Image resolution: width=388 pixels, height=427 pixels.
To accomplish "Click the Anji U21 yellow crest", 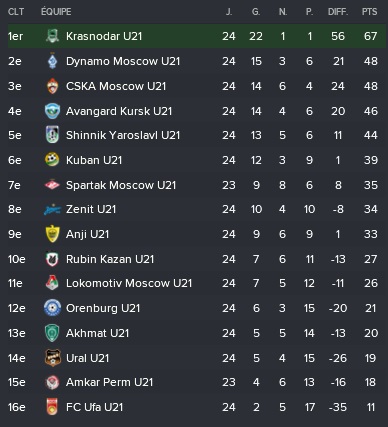I will pyautogui.click(x=52, y=234).
